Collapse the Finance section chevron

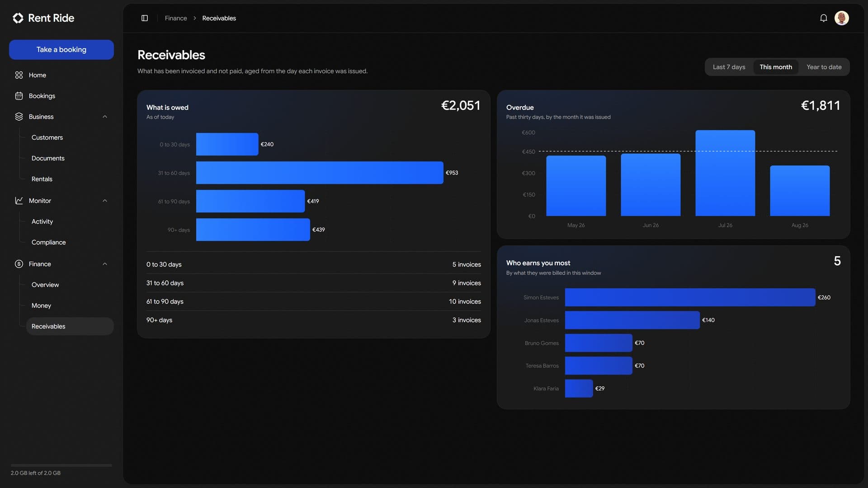[105, 264]
